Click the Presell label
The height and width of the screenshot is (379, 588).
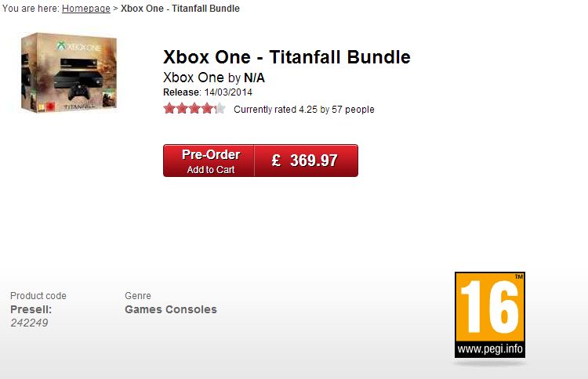(x=31, y=309)
